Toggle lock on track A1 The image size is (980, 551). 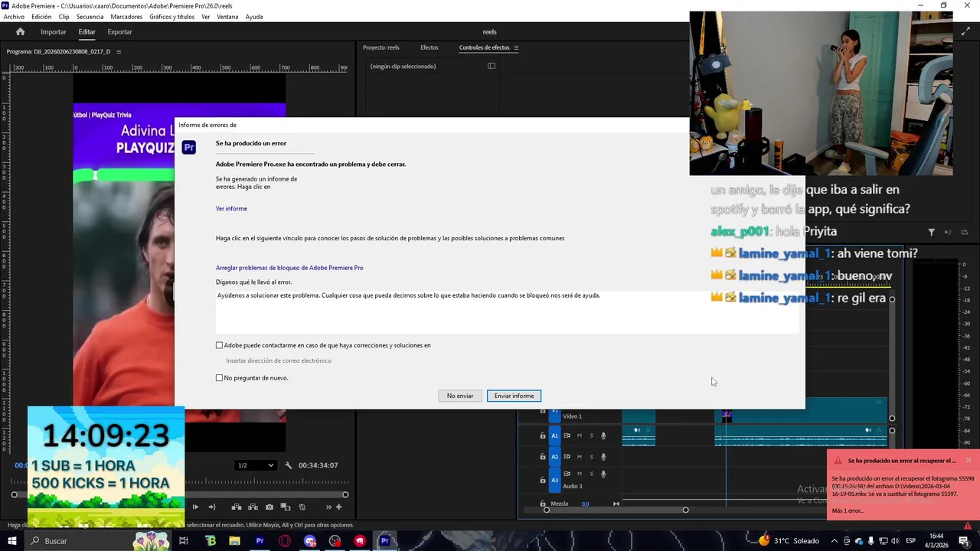pyautogui.click(x=543, y=435)
